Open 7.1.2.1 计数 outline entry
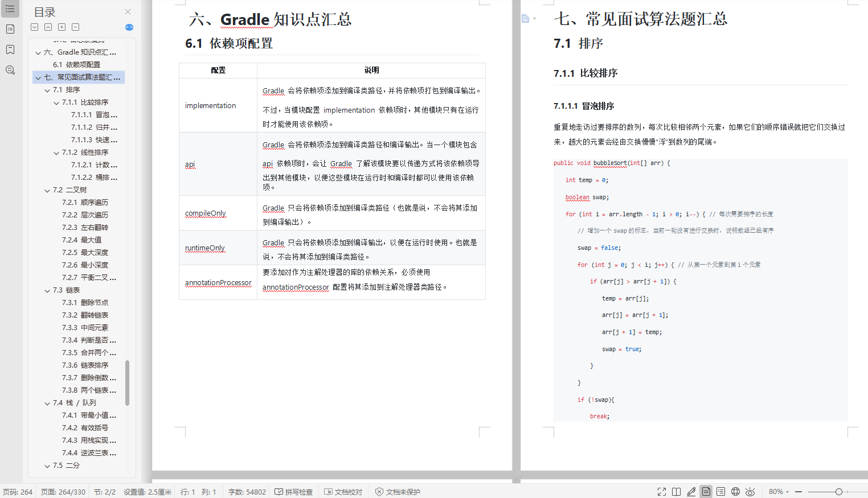Viewport: 868px width, 498px height. (94, 165)
